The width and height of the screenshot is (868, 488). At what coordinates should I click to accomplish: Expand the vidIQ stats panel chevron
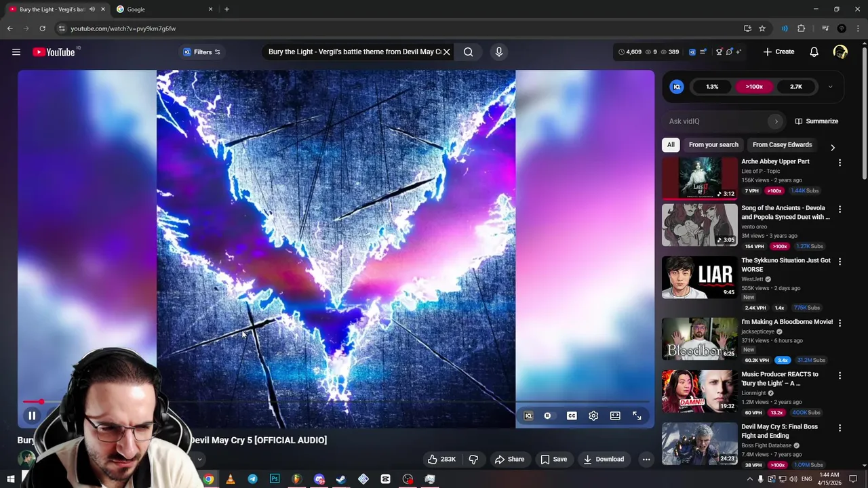[x=830, y=87]
